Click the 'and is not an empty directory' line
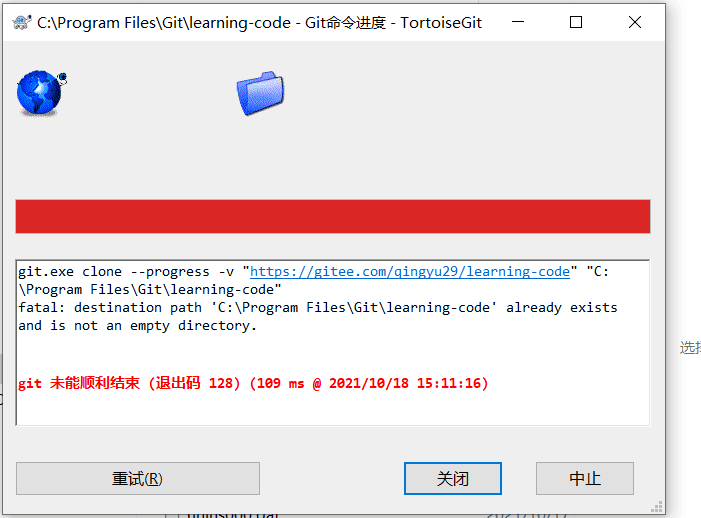Viewport: 701px width, 518px height. tap(137, 326)
